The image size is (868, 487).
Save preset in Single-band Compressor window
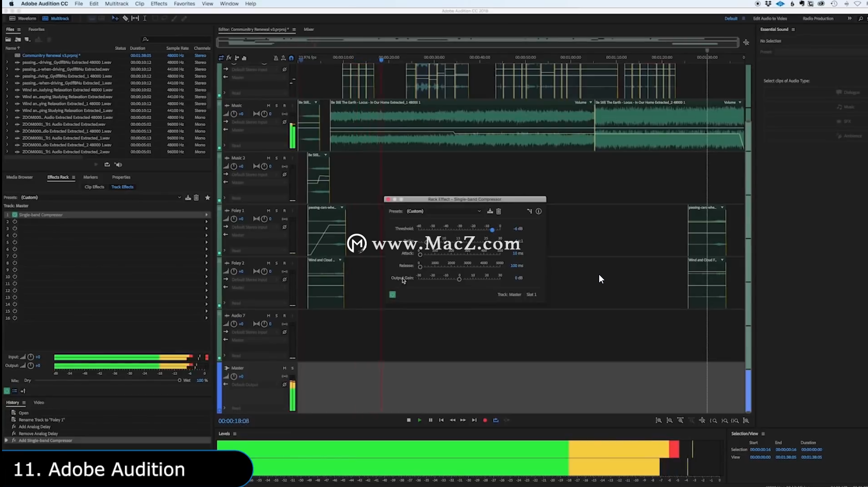click(x=490, y=211)
